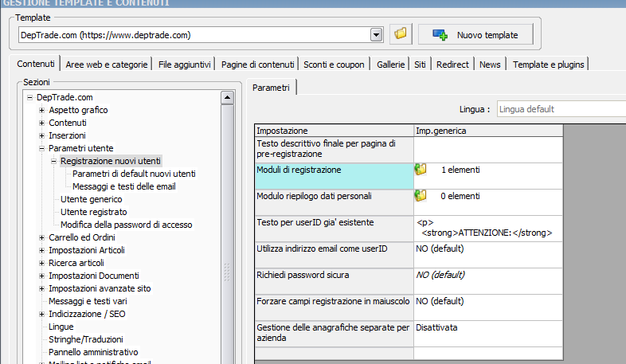Select Modifica della password di accesso
The width and height of the screenshot is (626, 364).
click(x=127, y=225)
